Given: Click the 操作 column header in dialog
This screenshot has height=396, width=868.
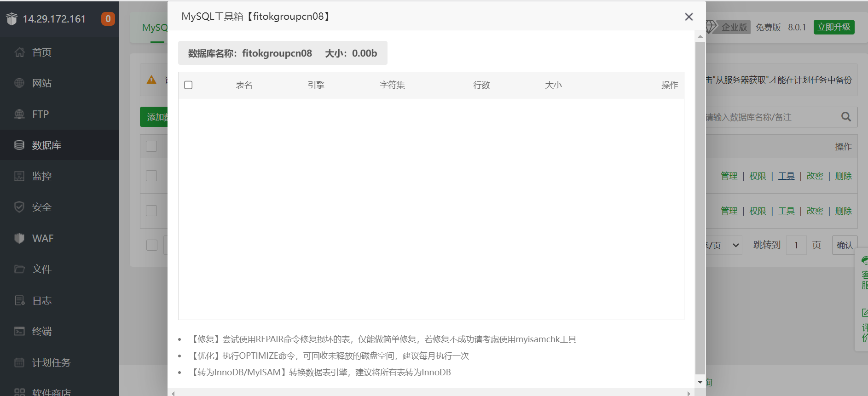Looking at the screenshot, I should 670,85.
